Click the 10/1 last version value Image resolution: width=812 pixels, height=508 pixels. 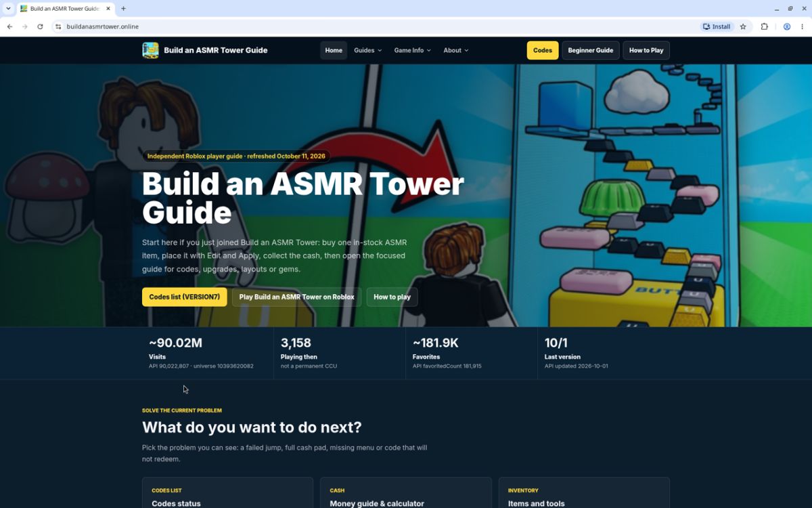556,343
